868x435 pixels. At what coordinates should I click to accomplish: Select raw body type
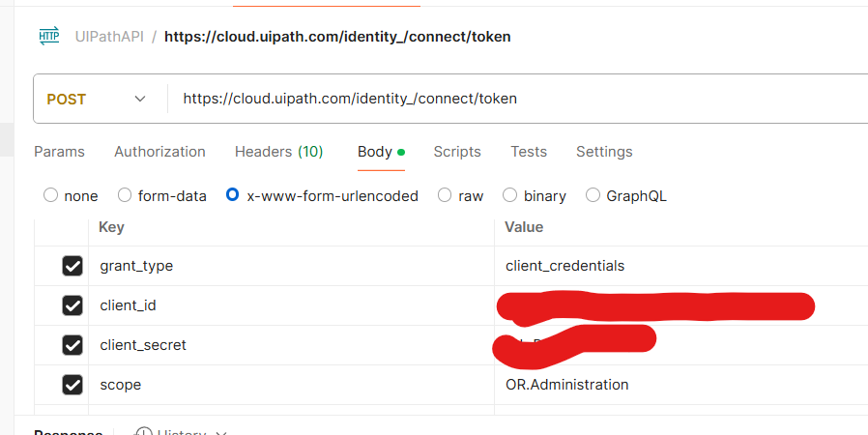444,195
